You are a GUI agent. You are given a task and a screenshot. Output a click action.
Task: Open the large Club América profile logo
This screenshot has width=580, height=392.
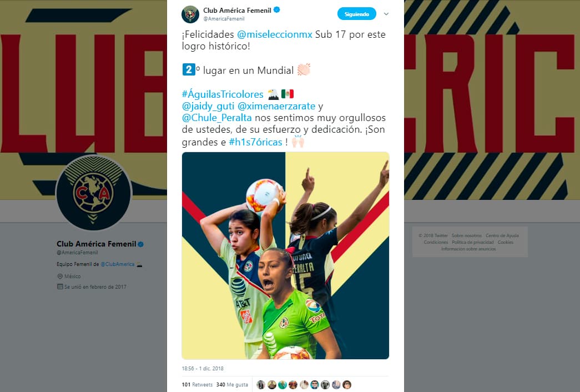(x=94, y=193)
